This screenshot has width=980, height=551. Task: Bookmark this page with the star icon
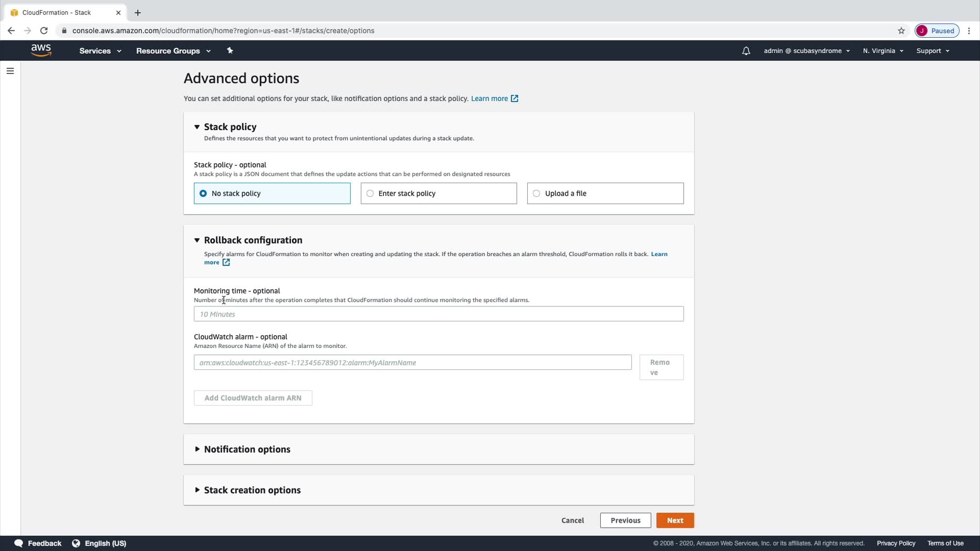(x=901, y=30)
